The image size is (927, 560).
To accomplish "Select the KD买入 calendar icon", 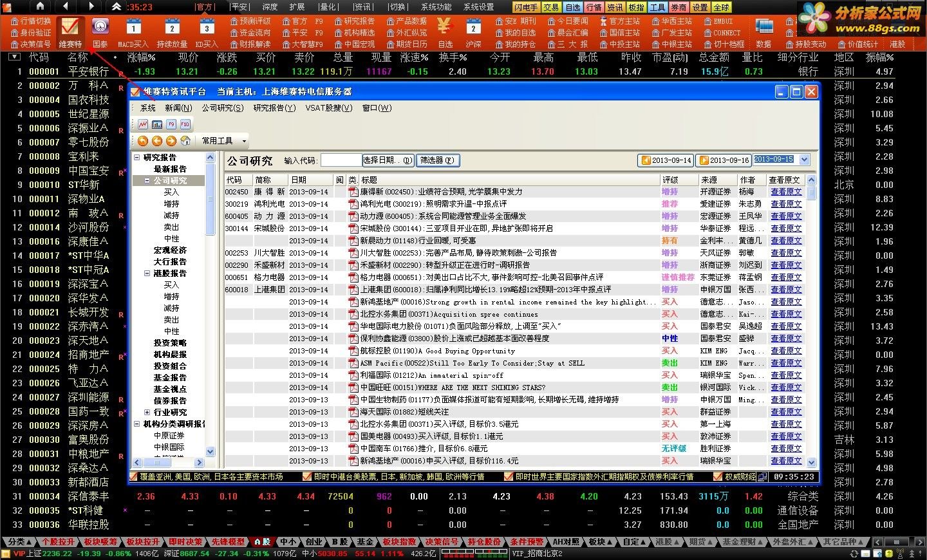I will click(207, 28).
